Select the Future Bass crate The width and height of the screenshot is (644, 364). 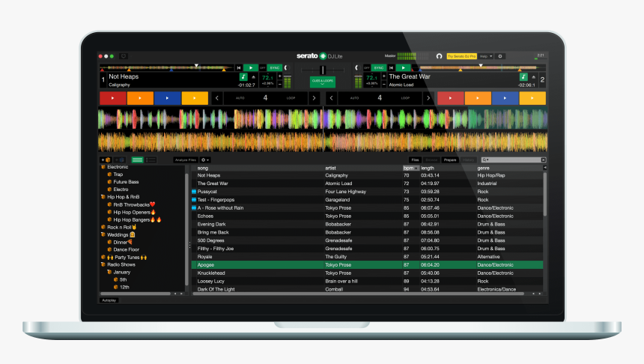coord(126,182)
